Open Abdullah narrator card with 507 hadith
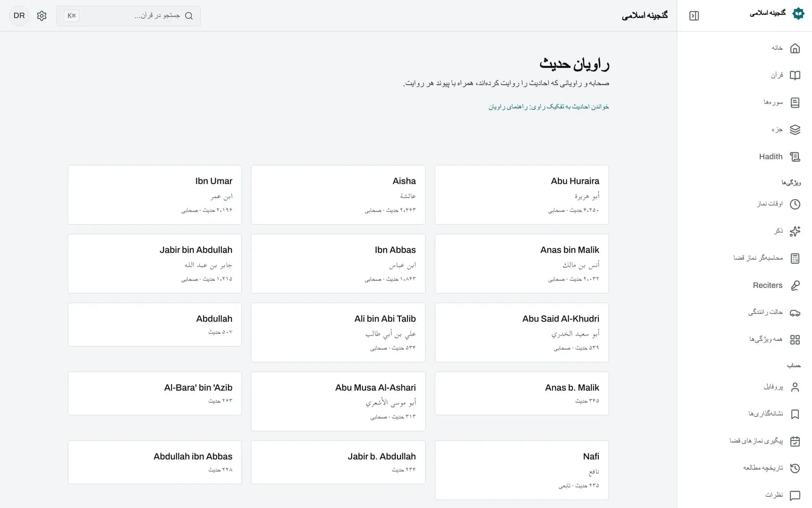Screen dimensions: 812x508 tap(155, 325)
